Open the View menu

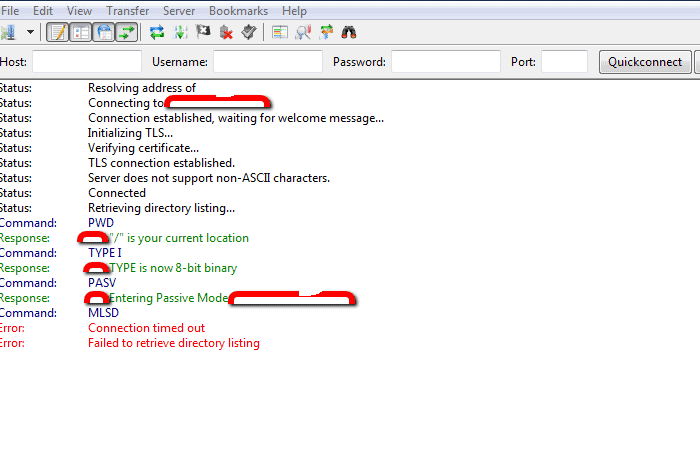click(x=79, y=11)
